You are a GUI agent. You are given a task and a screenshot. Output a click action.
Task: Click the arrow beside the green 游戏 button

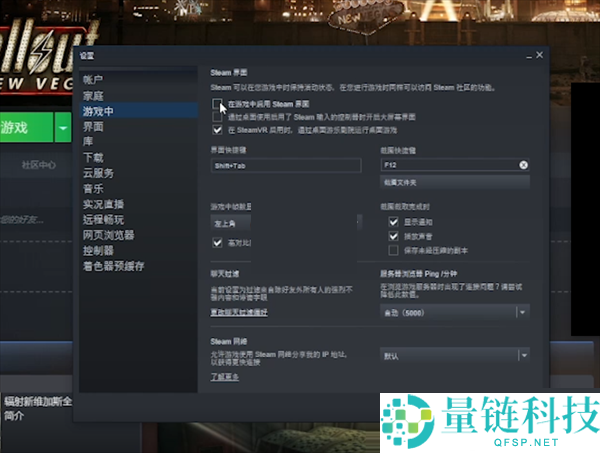point(64,128)
